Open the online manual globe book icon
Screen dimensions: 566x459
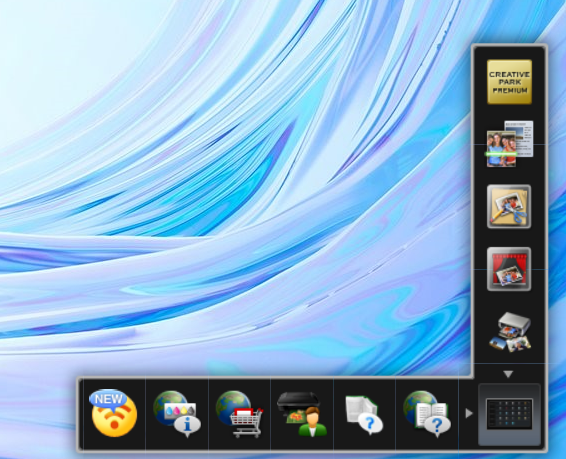click(427, 414)
